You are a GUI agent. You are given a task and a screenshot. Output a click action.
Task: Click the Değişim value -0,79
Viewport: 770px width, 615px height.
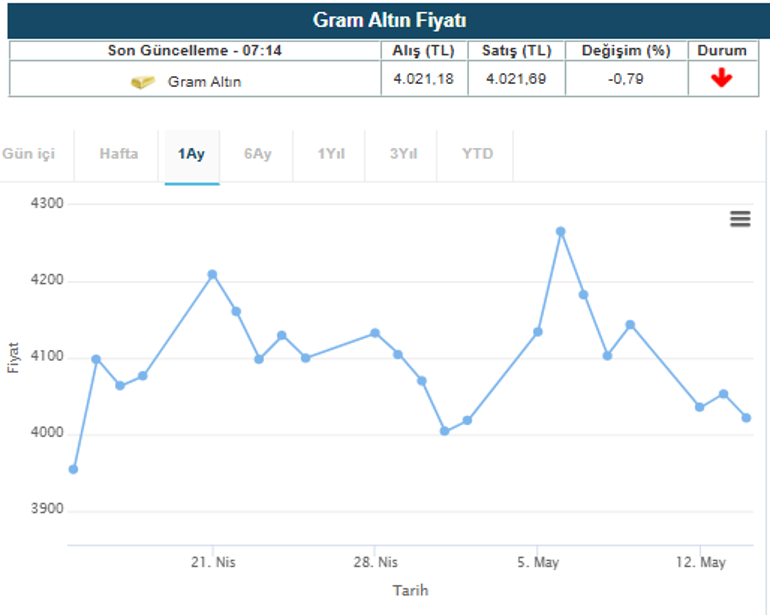pos(625,79)
